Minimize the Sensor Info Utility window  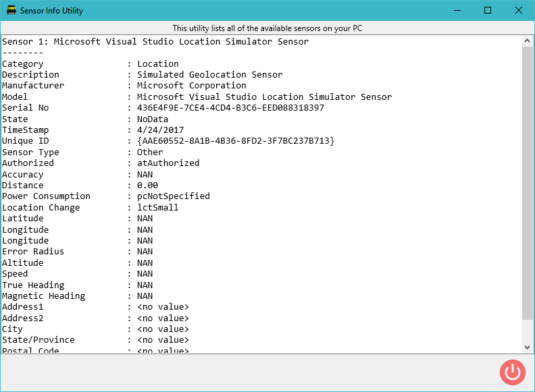coord(457,10)
